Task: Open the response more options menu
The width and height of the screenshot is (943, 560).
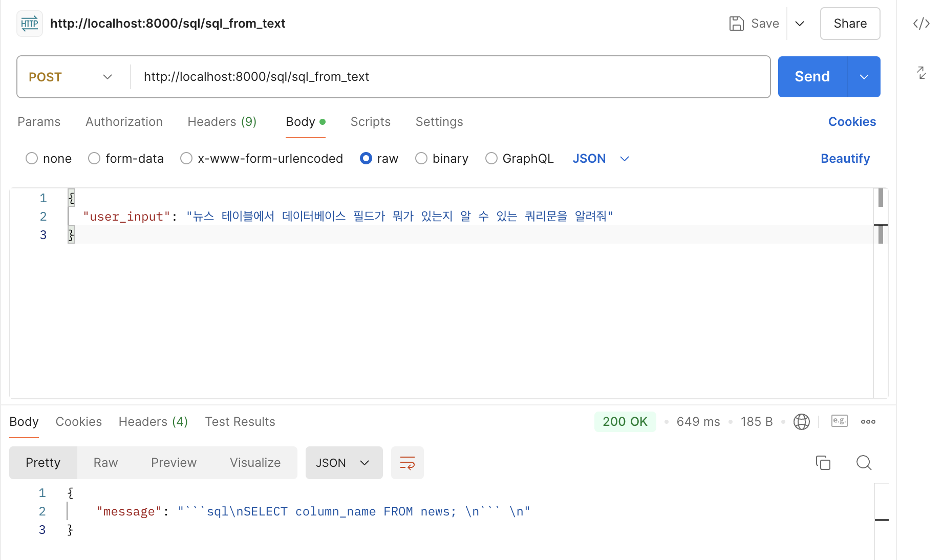Action: tap(868, 422)
